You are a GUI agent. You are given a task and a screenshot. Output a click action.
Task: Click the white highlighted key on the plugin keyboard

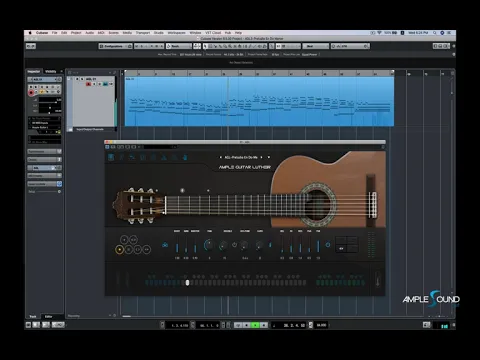(x=187, y=283)
